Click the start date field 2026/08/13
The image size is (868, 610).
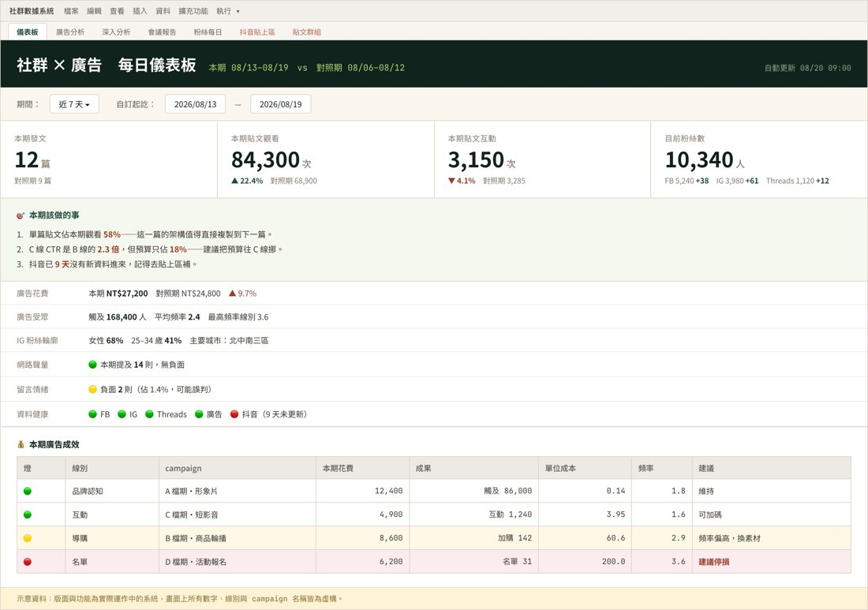pyautogui.click(x=196, y=104)
